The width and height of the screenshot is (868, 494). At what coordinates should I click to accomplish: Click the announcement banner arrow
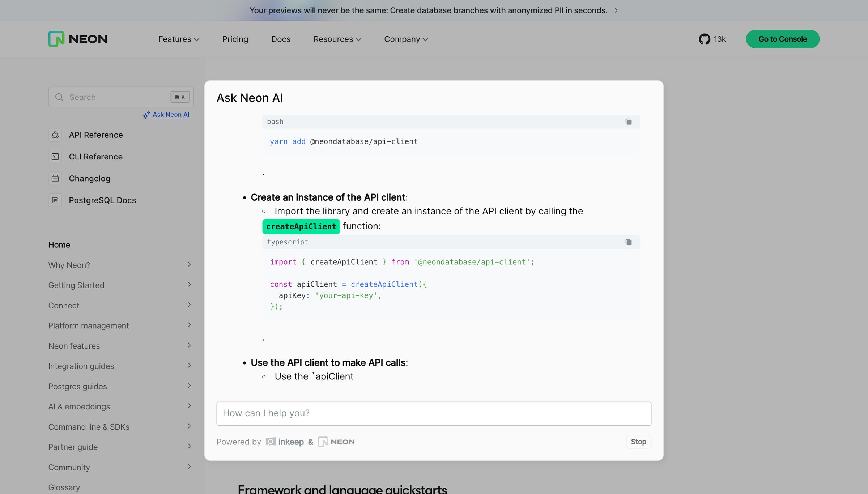(x=616, y=10)
